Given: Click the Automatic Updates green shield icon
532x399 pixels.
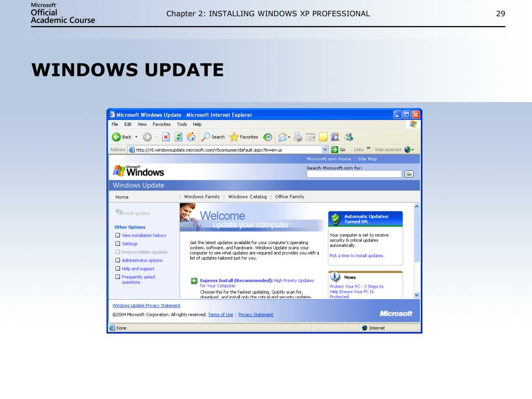Looking at the screenshot, I should 335,219.
